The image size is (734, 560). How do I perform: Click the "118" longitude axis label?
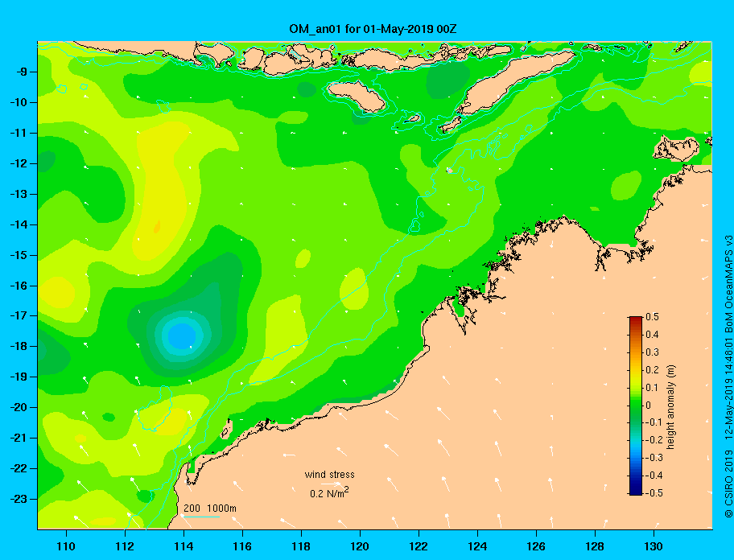pyautogui.click(x=301, y=546)
